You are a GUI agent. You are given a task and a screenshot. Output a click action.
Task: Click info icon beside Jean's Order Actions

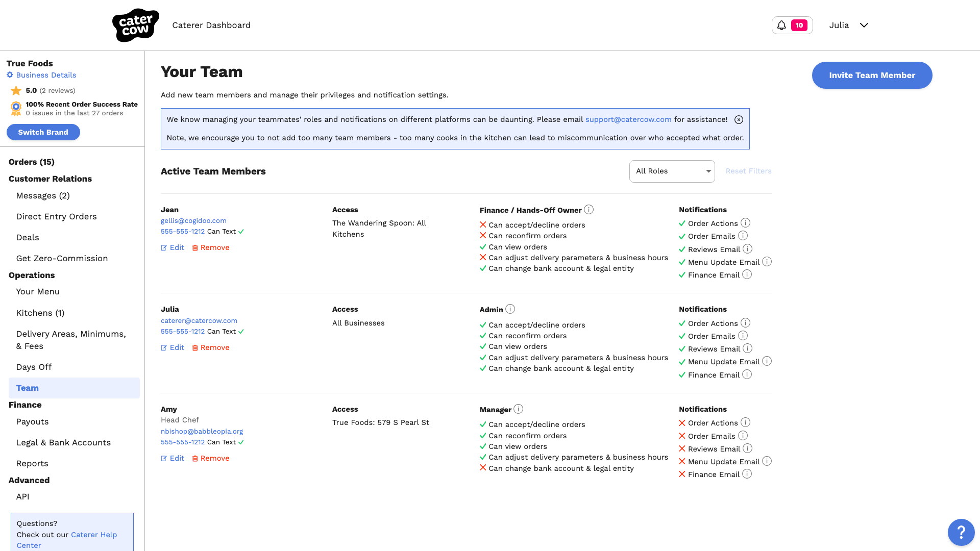click(745, 223)
